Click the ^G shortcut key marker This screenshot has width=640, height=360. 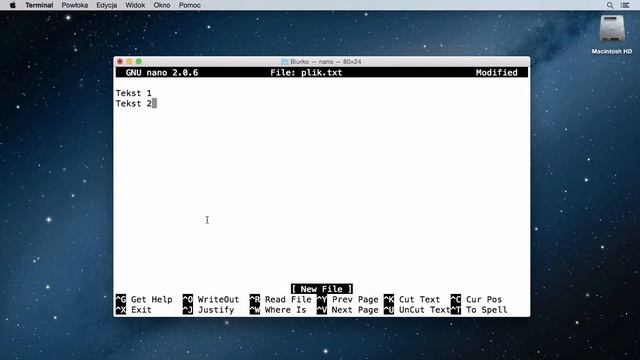[121, 299]
